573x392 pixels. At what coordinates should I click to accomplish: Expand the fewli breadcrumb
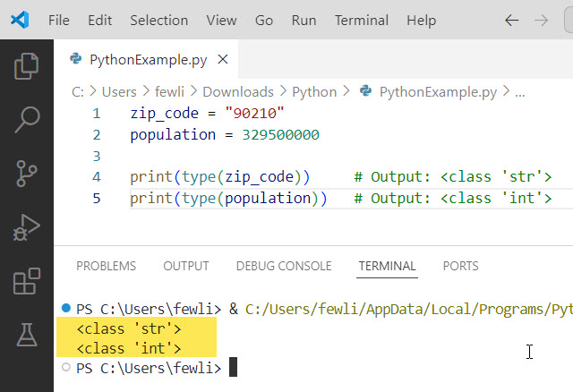click(169, 91)
